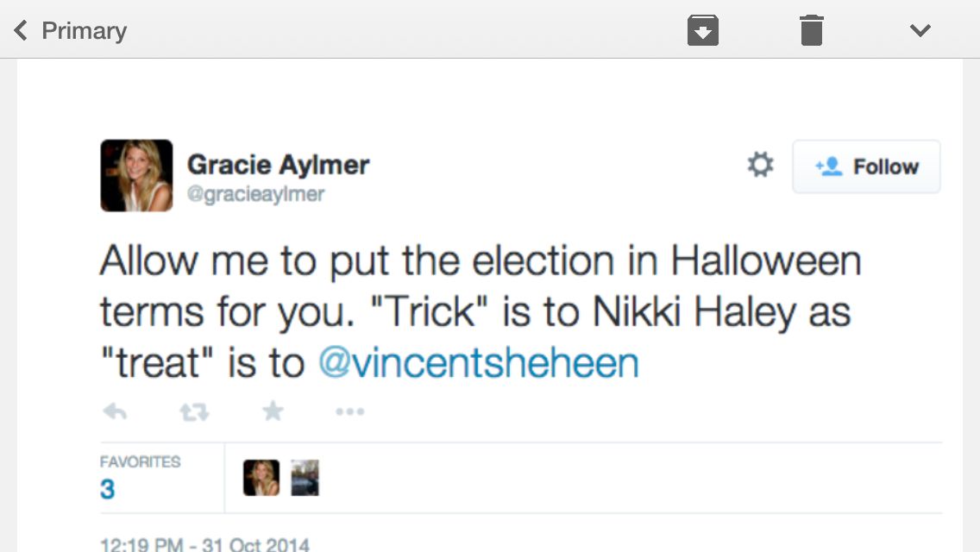Open the tweet's gear settings menu
Screen dimensions: 980x552
(x=760, y=165)
